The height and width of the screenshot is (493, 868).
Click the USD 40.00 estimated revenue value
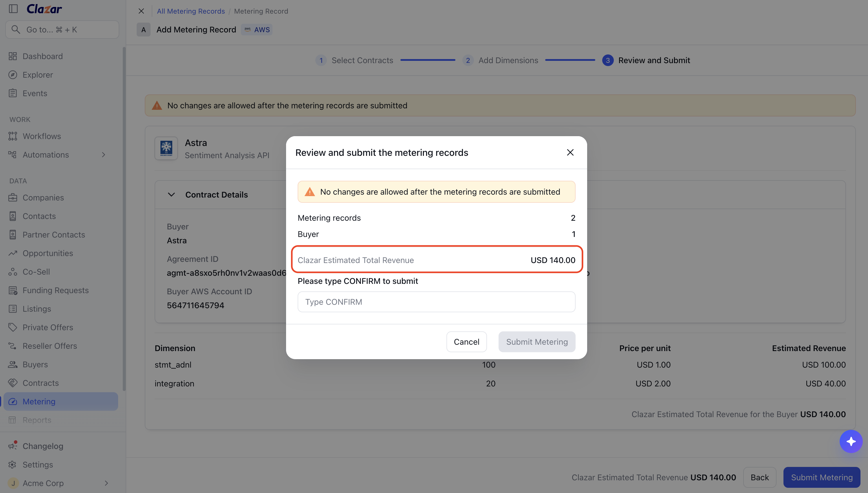point(826,384)
